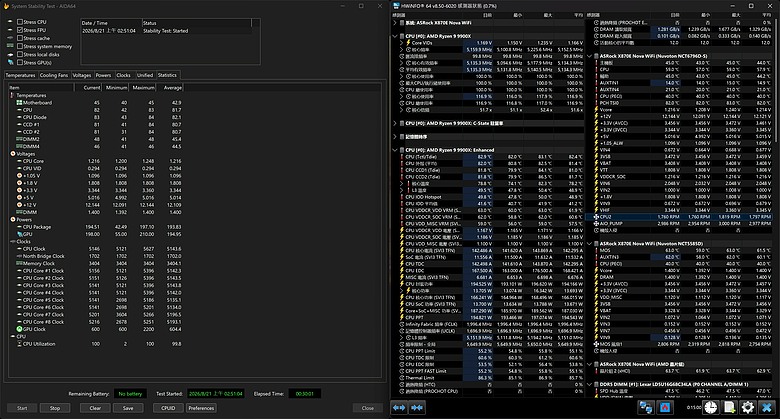Select the CPU PPT row in HWiNFO
This screenshot has width=780, height=419.
pyautogui.click(x=491, y=317)
